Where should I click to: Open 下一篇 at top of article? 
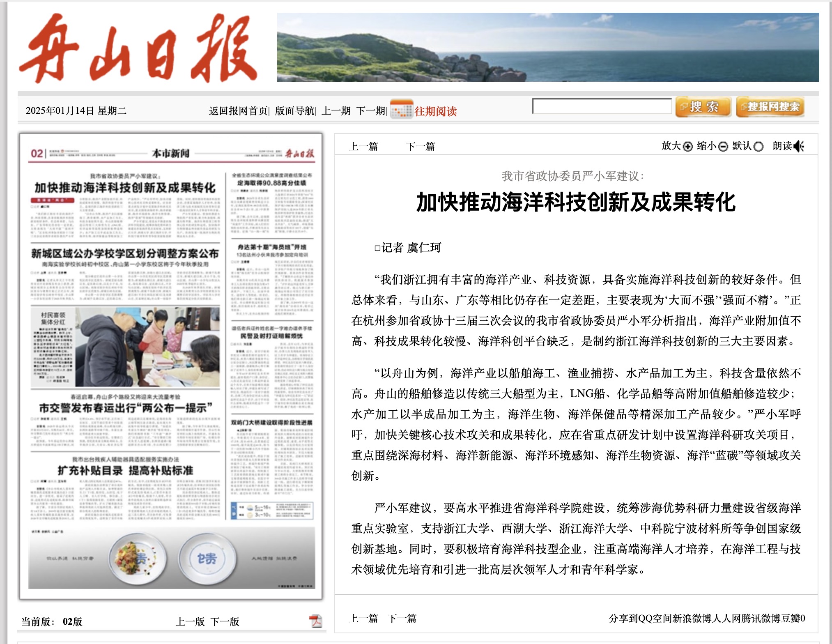coord(421,147)
